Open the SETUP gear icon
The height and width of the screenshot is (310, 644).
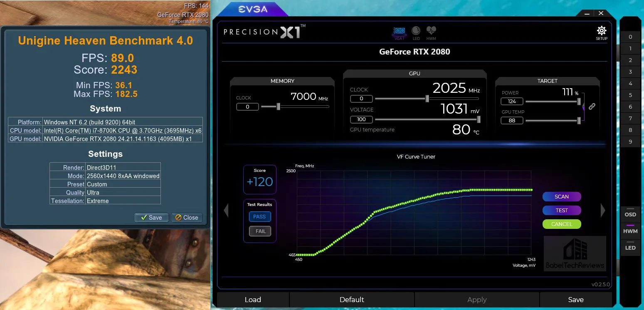pos(602,33)
